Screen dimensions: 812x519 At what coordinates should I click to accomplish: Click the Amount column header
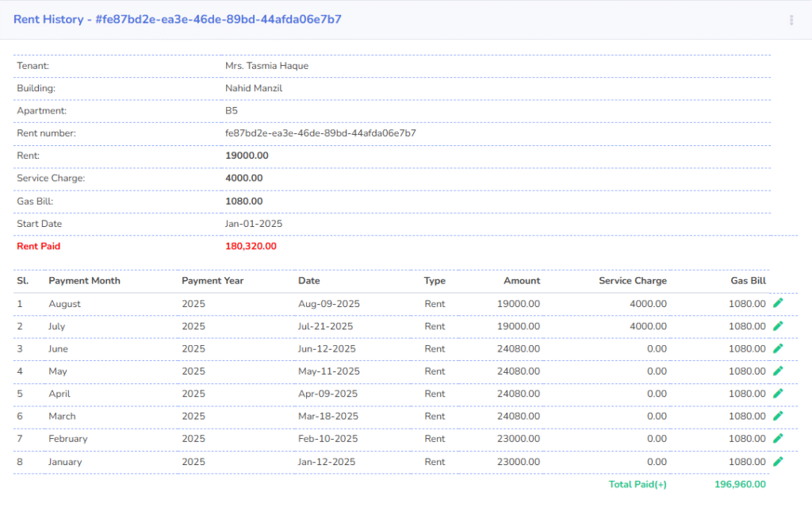click(522, 280)
